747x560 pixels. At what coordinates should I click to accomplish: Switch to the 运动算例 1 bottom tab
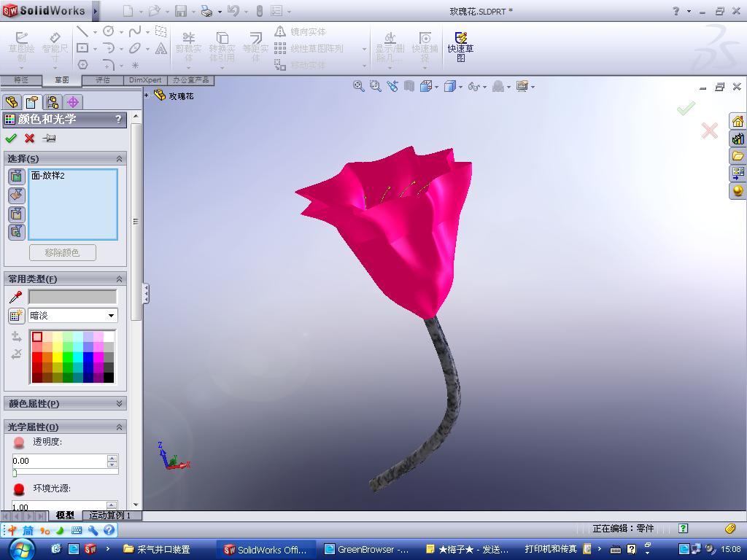[109, 516]
